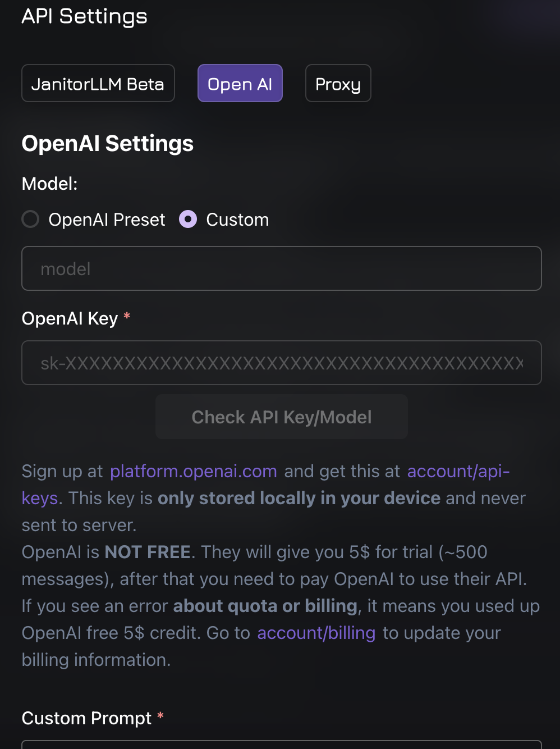Switch to the JanitorLLM Beta tab
560x749 pixels.
[x=98, y=84]
